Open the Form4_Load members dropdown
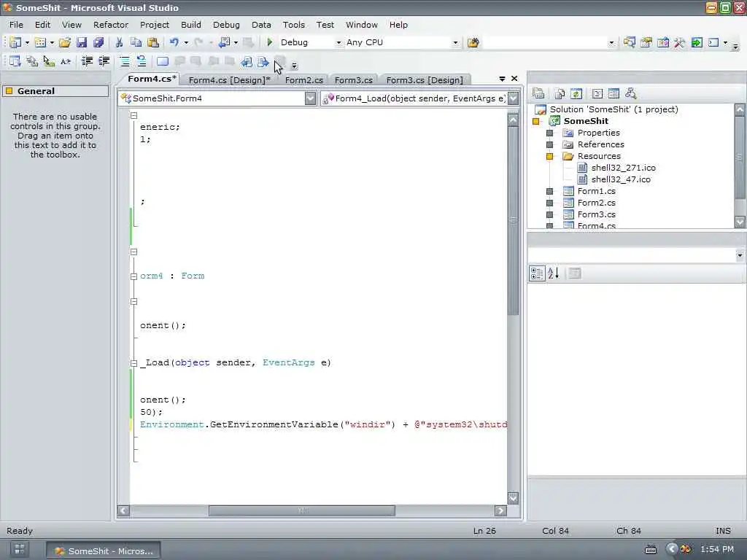Screen dimensions: 747x560 click(513, 98)
